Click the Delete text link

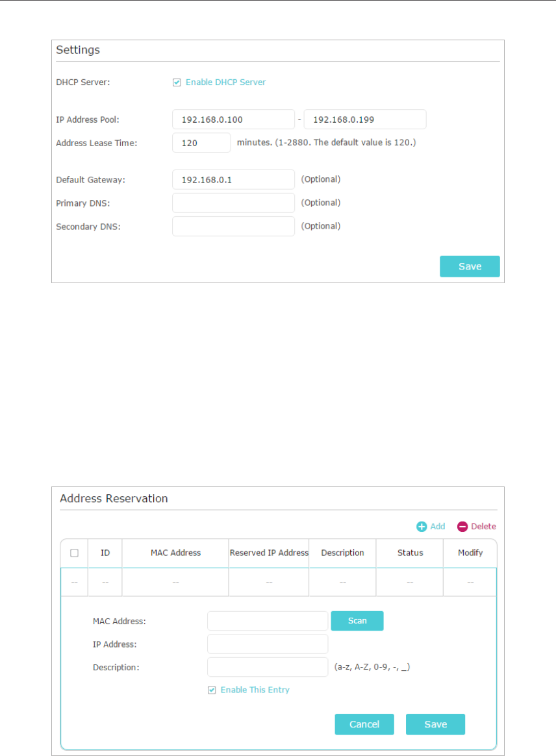pos(483,527)
